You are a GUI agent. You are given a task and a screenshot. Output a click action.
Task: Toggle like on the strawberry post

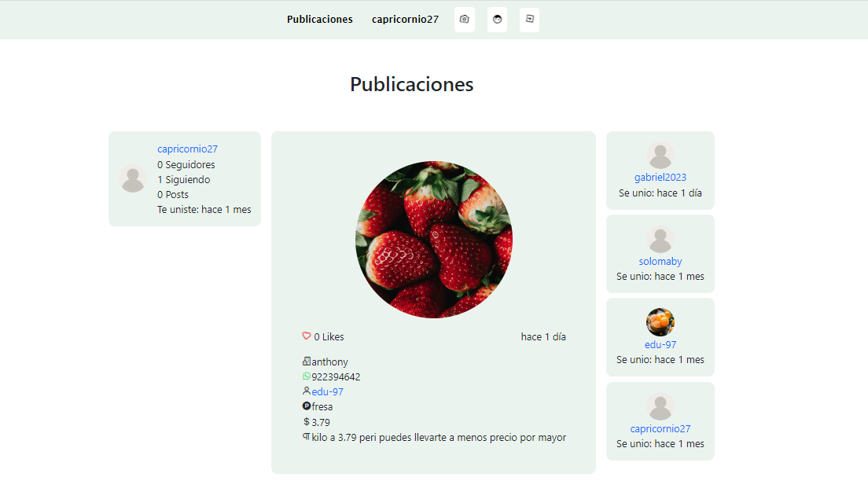(307, 336)
